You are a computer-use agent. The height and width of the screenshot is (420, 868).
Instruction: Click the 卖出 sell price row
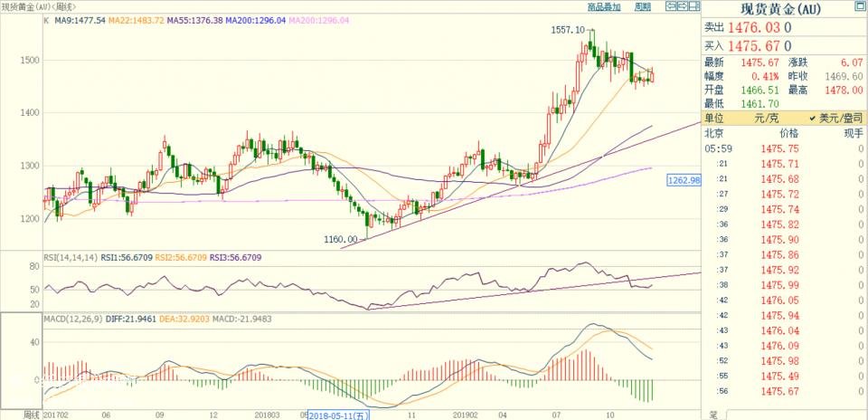coord(750,28)
